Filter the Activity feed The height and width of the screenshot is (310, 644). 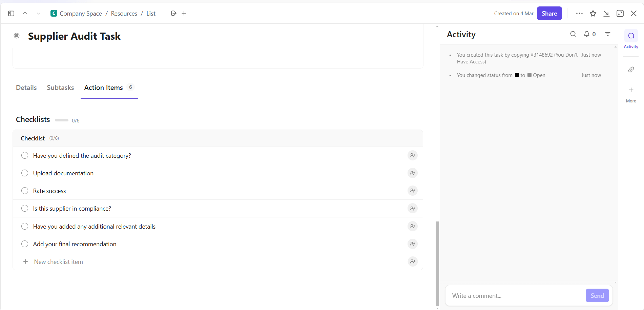(x=608, y=34)
